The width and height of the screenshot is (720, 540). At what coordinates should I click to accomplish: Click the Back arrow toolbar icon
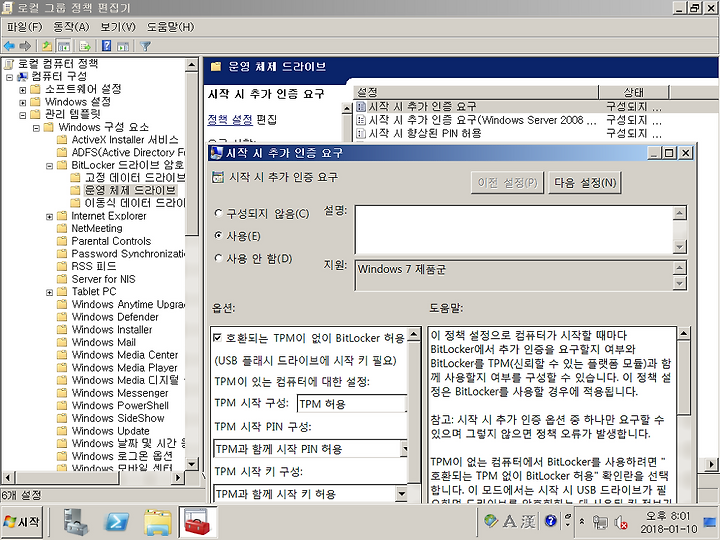[9, 46]
